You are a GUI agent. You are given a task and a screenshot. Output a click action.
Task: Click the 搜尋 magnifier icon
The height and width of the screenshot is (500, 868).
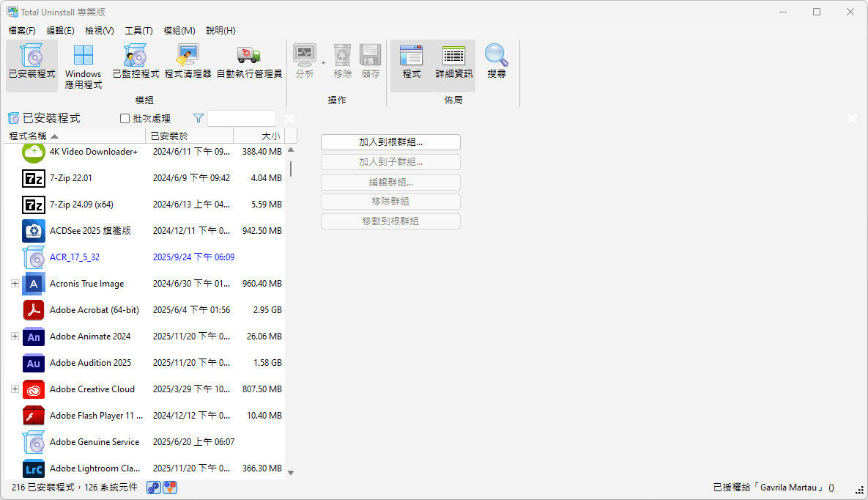pos(497,63)
